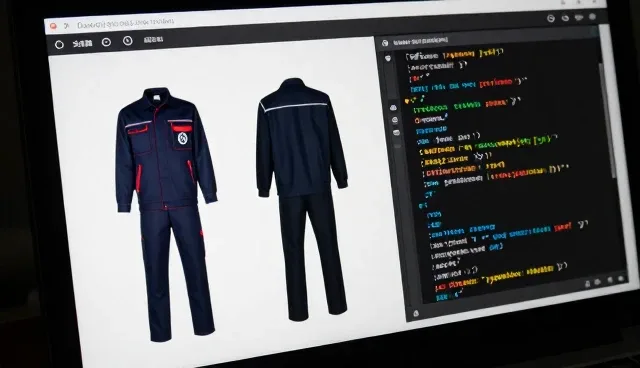
Task: Click the target-style circle icon in the toolbar
Action: point(107,42)
